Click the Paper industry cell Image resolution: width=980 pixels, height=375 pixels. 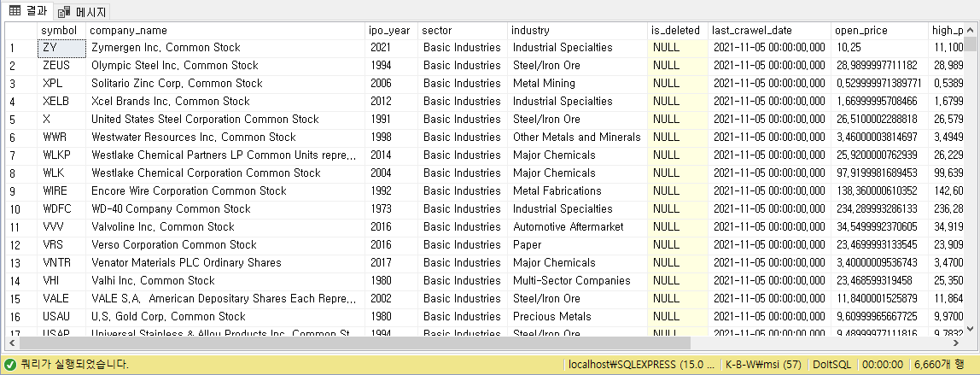tap(577, 244)
